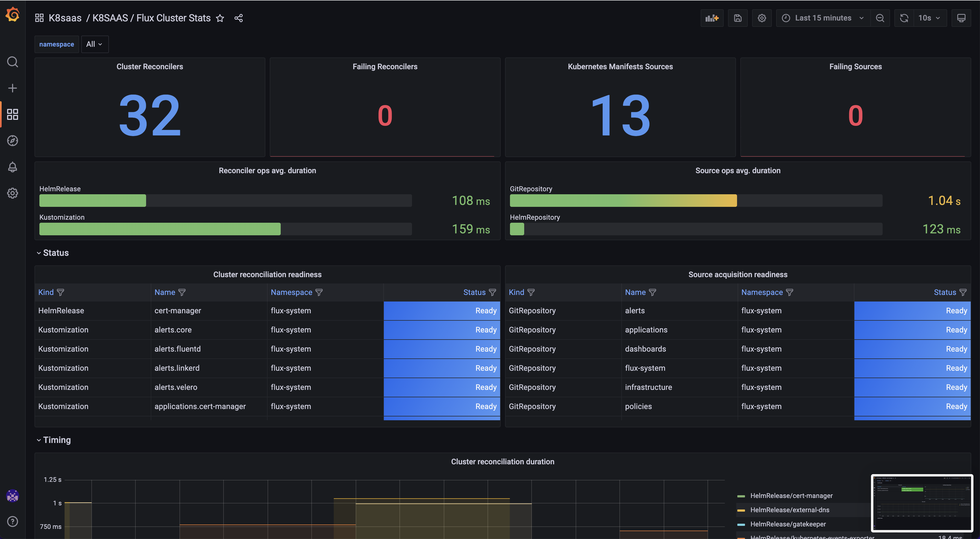Image resolution: width=980 pixels, height=539 pixels.
Task: Open Kubernetes Manifests Sources panel title menu
Action: (x=620, y=66)
